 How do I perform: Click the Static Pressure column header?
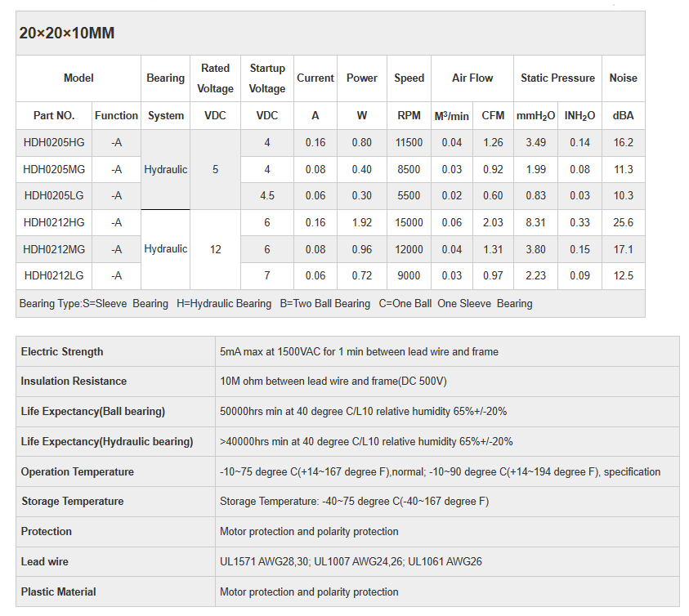point(557,78)
